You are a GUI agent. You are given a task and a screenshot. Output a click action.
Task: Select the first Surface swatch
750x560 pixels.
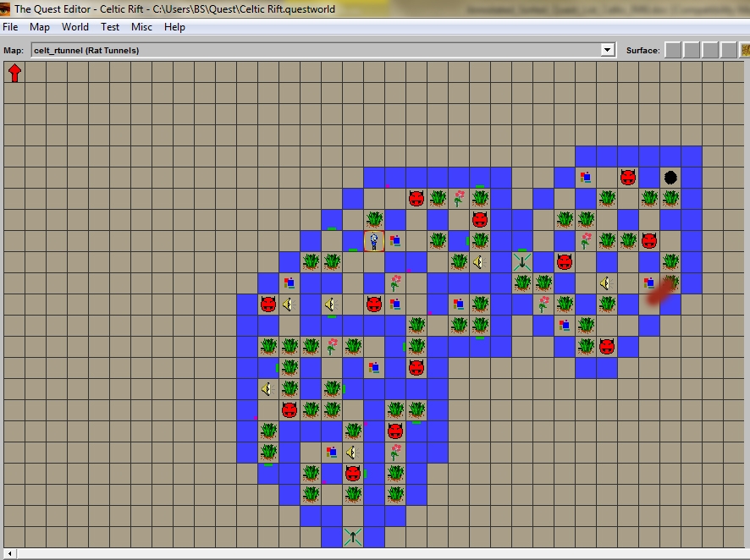[673, 50]
